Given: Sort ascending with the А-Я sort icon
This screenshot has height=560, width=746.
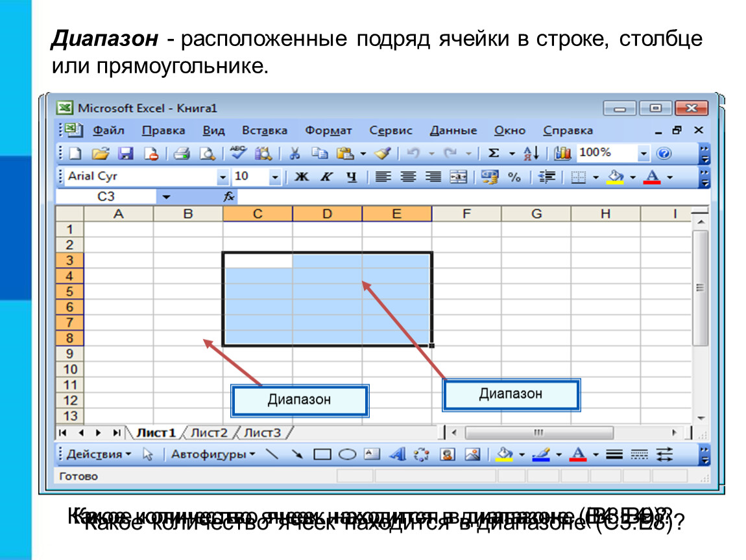Looking at the screenshot, I should [x=531, y=153].
